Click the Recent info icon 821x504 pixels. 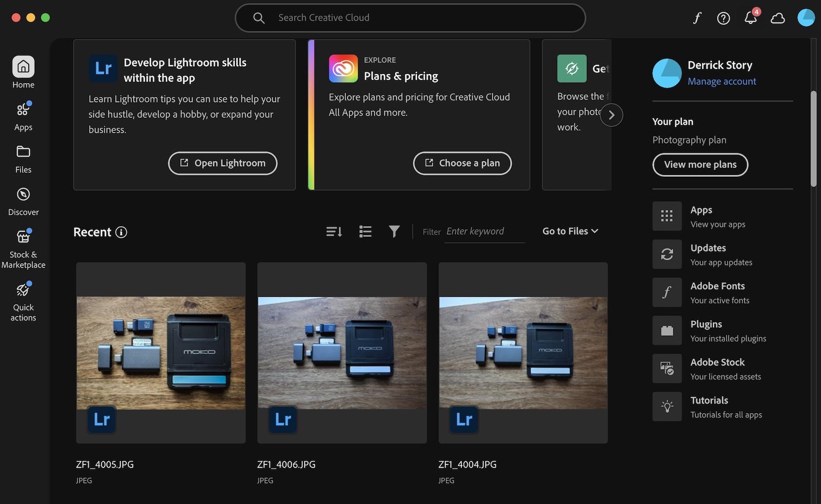(121, 232)
